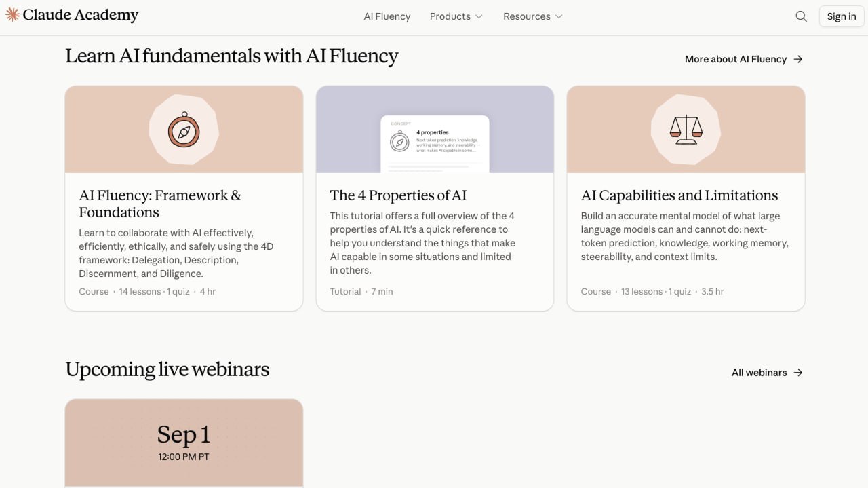The width and height of the screenshot is (868, 488).
Task: Click the '14 lessons · 1 quiz' metadata
Action: (154, 292)
